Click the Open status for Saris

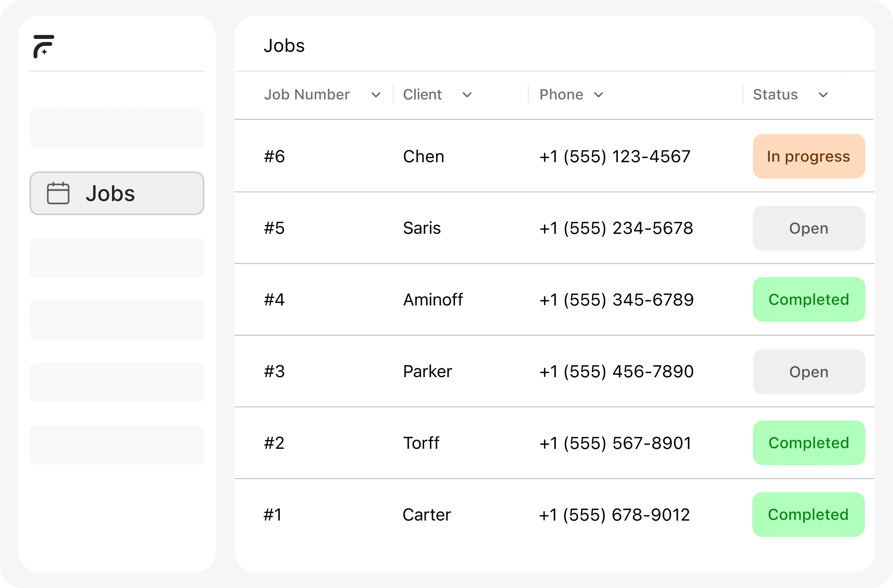tap(808, 228)
